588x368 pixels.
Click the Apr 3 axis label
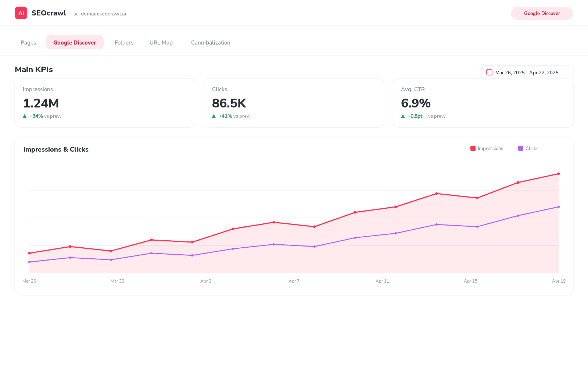click(206, 281)
